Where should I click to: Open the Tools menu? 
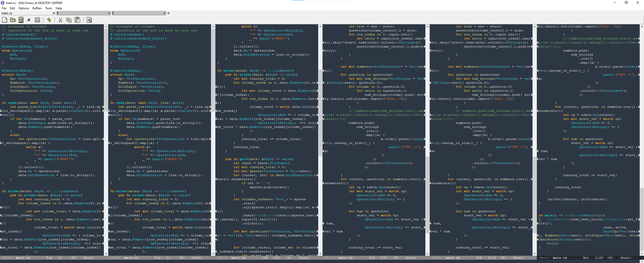49,8
